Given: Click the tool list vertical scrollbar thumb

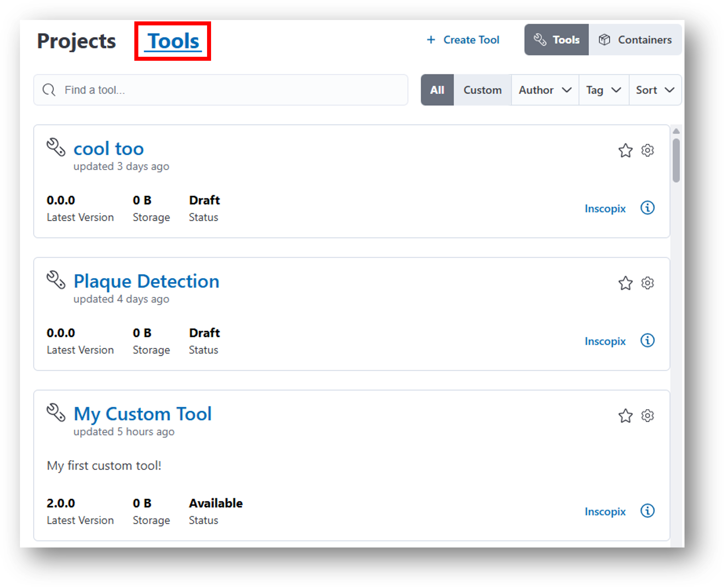Looking at the screenshot, I should pos(676,161).
